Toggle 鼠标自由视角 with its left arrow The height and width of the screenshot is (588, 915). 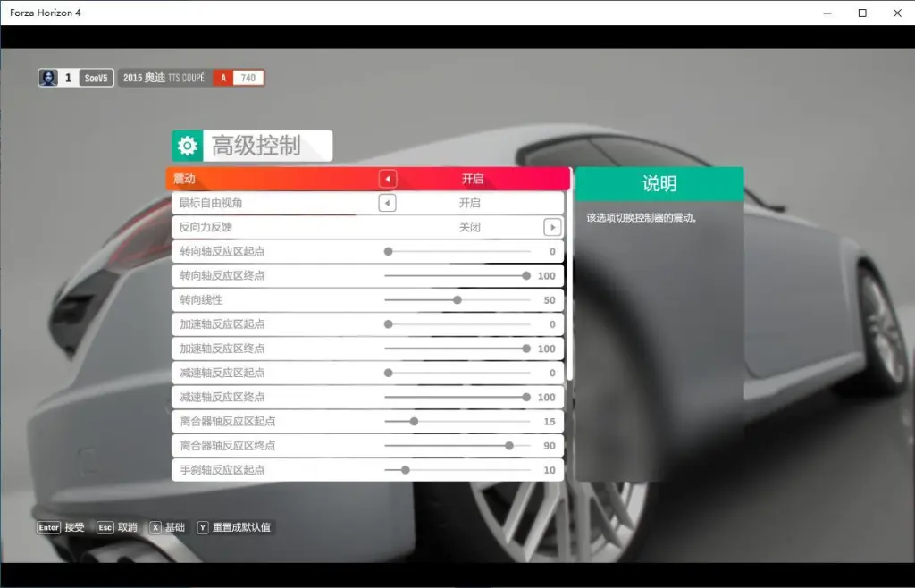(388, 203)
